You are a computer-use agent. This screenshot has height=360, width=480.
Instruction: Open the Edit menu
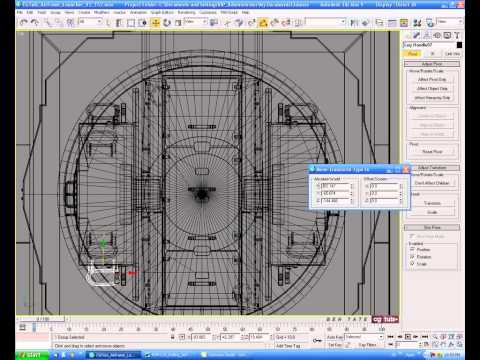click(x=30, y=12)
